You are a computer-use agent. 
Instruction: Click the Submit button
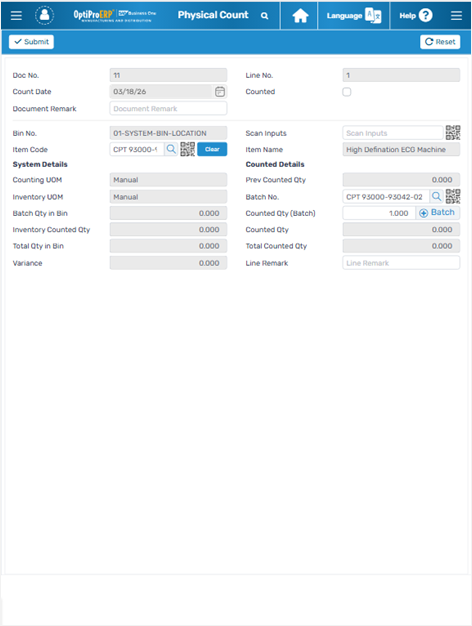pos(32,42)
